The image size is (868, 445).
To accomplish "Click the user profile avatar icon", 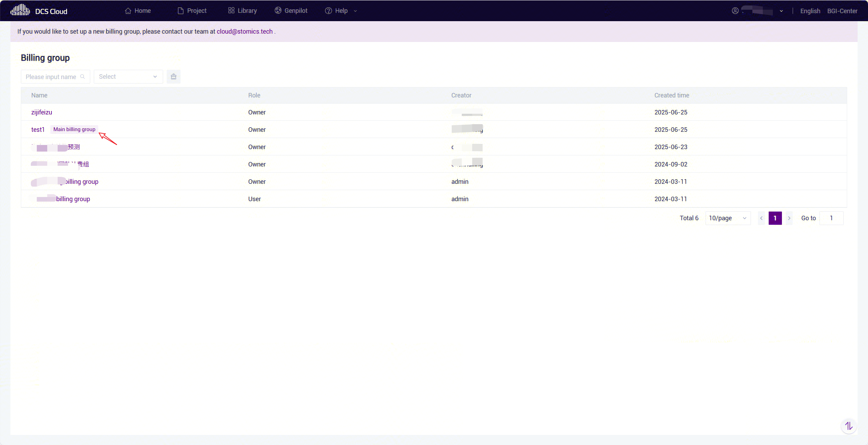I will 735,11.
